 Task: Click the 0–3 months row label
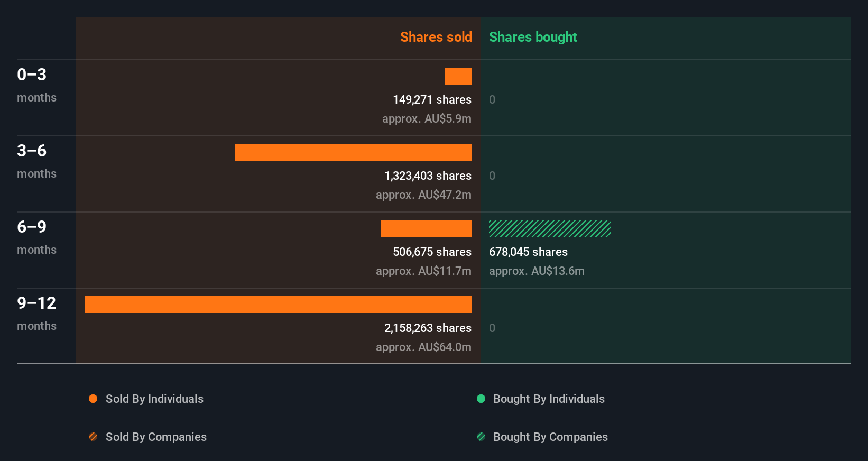click(36, 85)
